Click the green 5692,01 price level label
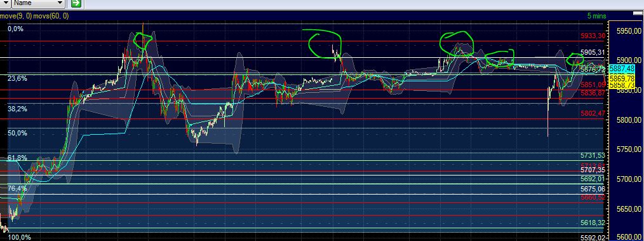644x241 pixels. coord(593,179)
